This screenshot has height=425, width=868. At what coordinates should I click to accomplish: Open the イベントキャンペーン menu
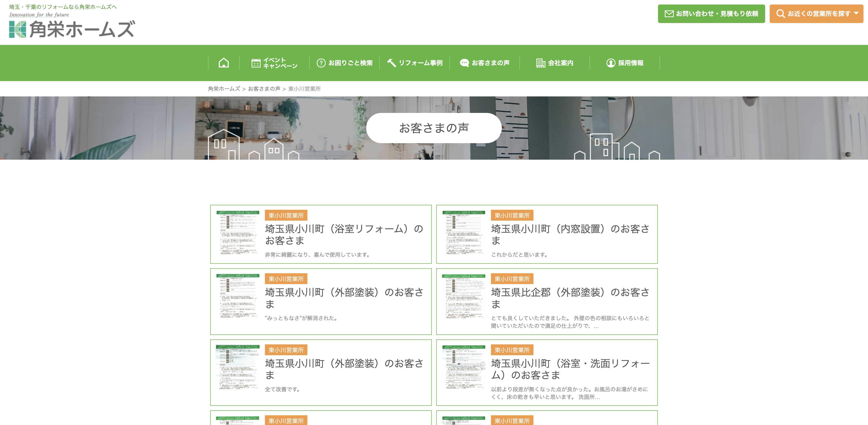point(274,63)
